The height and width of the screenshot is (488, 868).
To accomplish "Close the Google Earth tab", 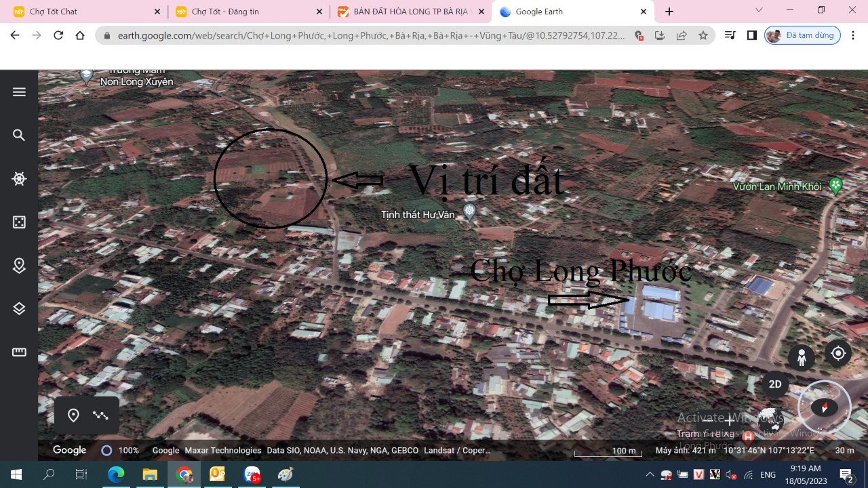I will pos(644,12).
